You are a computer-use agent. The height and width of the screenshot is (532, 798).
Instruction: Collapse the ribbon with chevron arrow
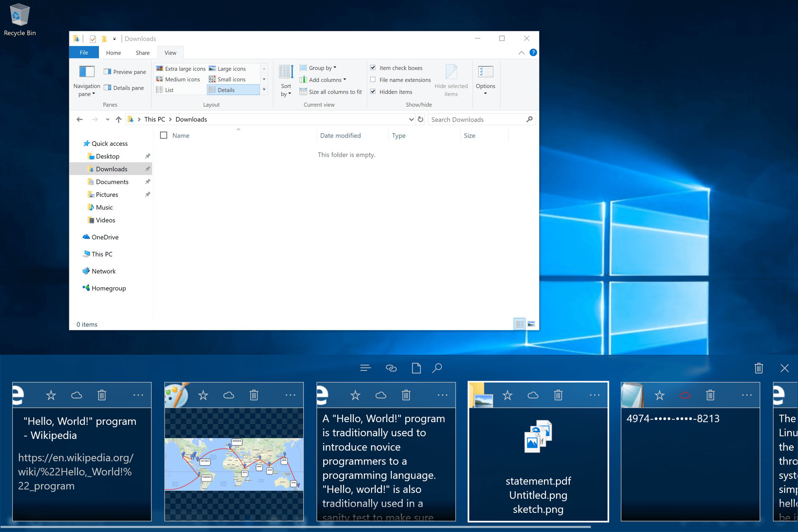pyautogui.click(x=521, y=53)
